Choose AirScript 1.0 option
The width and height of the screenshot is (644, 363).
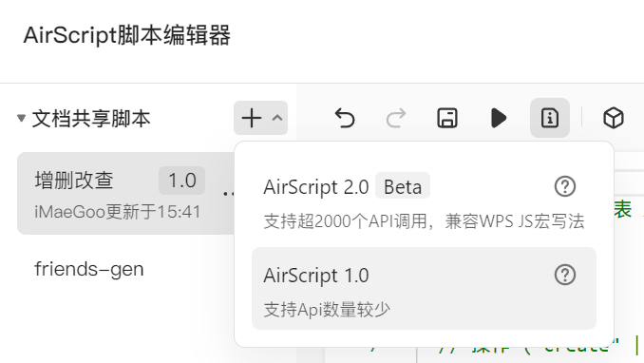(424, 288)
